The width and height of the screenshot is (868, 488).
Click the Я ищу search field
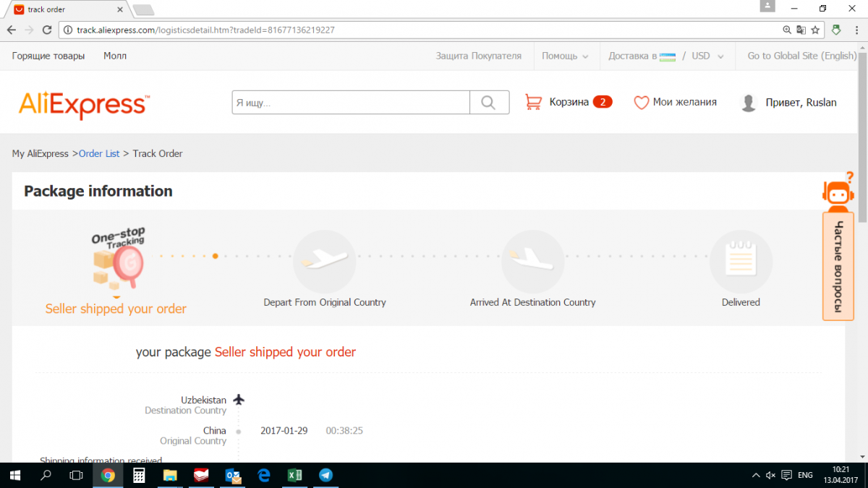coord(351,103)
